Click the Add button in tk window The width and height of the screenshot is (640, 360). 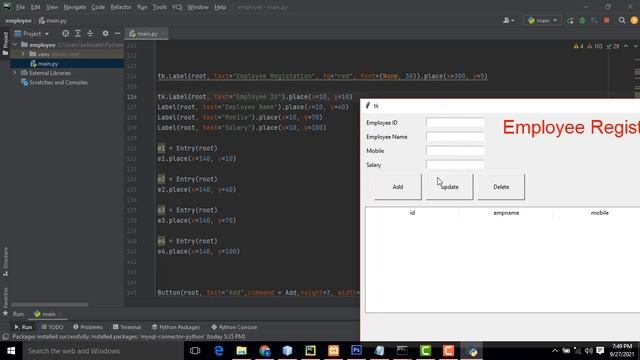[x=398, y=187]
